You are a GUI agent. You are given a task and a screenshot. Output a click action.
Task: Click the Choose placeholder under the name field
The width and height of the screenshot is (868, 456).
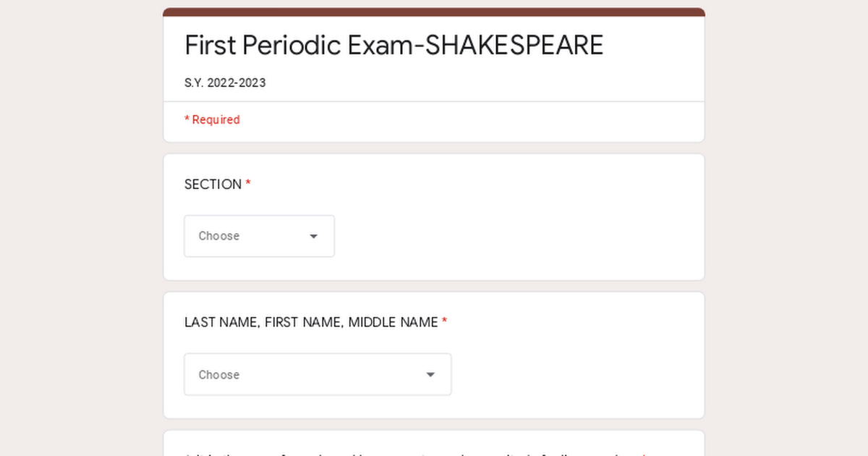[x=218, y=374]
